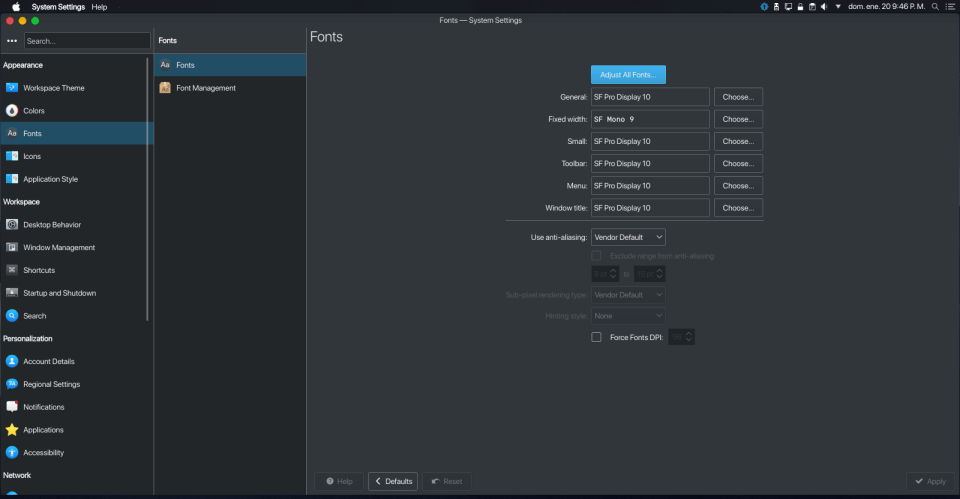Click the Search magnifier icon in sidebar

click(x=12, y=316)
